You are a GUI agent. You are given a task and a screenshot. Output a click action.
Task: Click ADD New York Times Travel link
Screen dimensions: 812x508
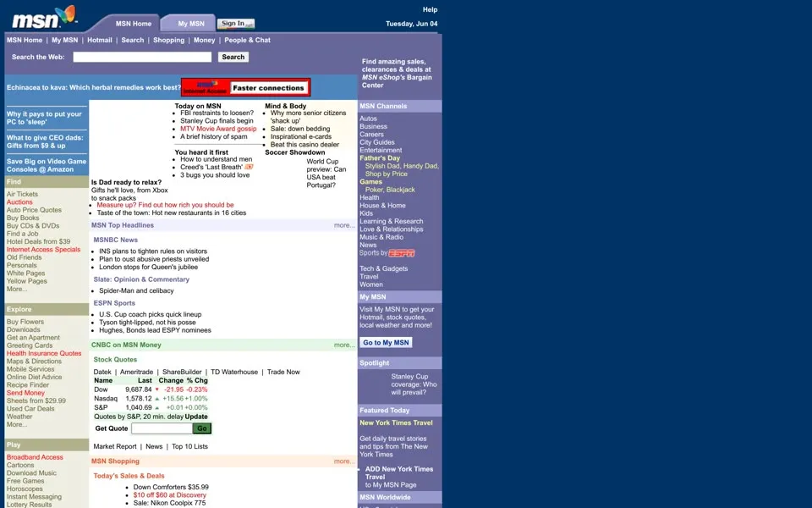tap(398, 473)
